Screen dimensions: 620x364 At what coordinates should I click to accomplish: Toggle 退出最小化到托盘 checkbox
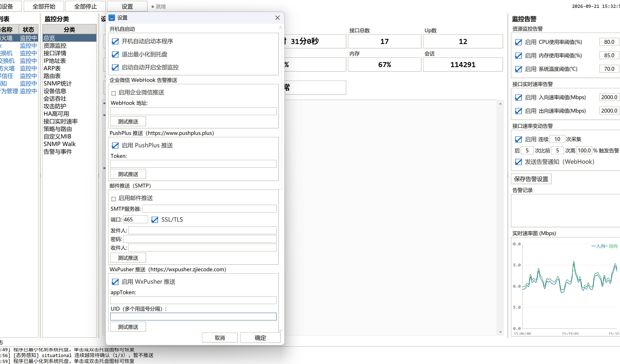pos(115,54)
